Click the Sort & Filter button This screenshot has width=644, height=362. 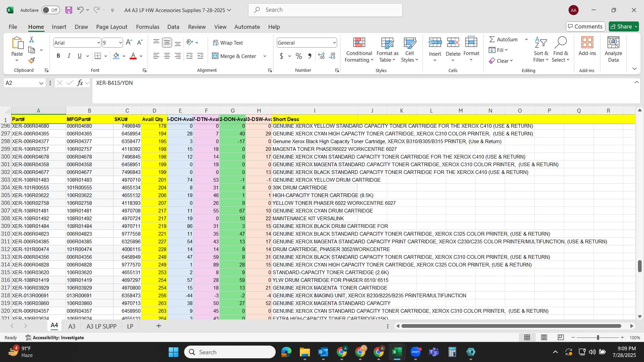pyautogui.click(x=541, y=49)
